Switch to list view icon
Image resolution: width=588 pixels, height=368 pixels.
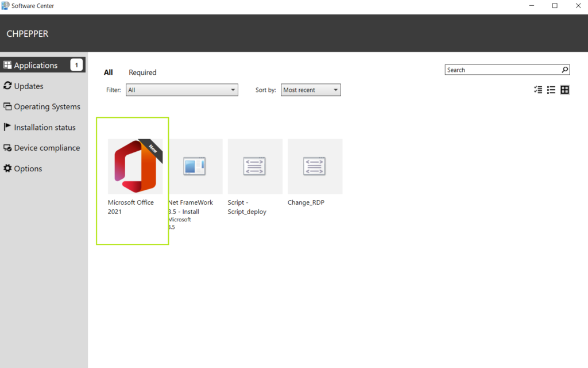[551, 90]
